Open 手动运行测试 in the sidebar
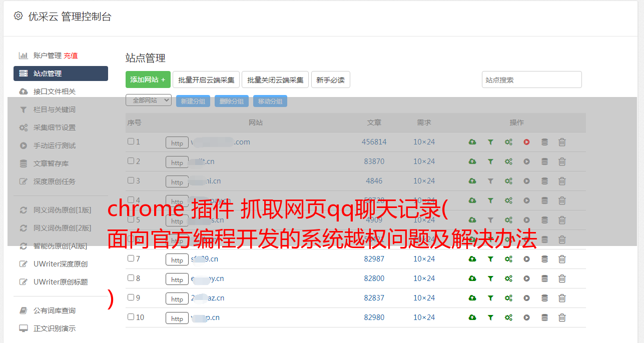 pos(55,145)
